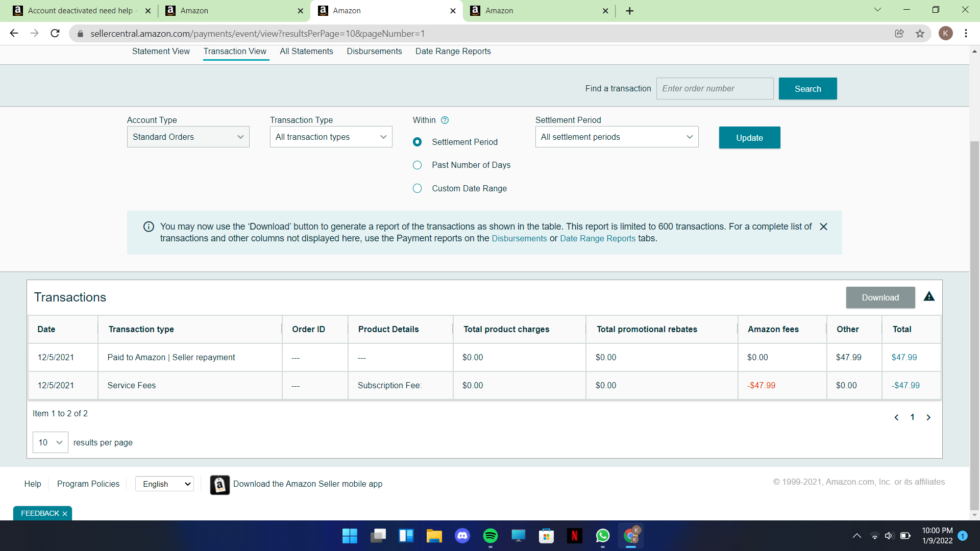Select the Past Number of Days radio button

417,165
